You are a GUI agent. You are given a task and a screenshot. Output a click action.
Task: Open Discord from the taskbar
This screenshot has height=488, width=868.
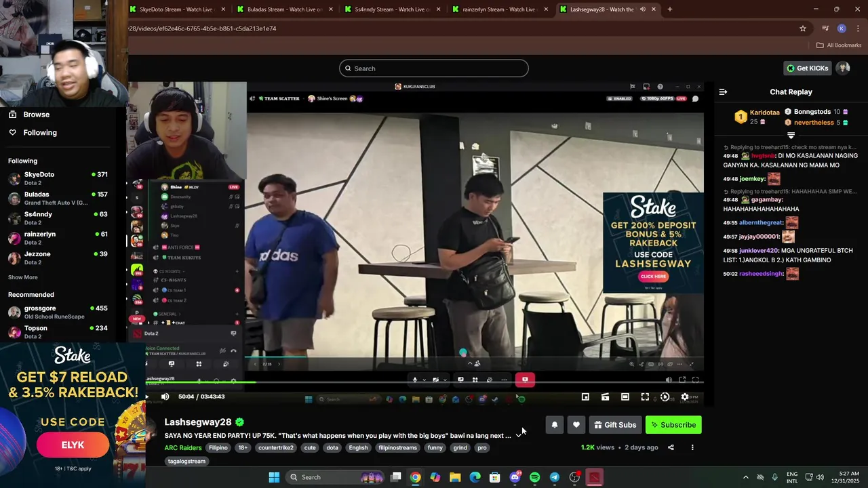point(515,477)
